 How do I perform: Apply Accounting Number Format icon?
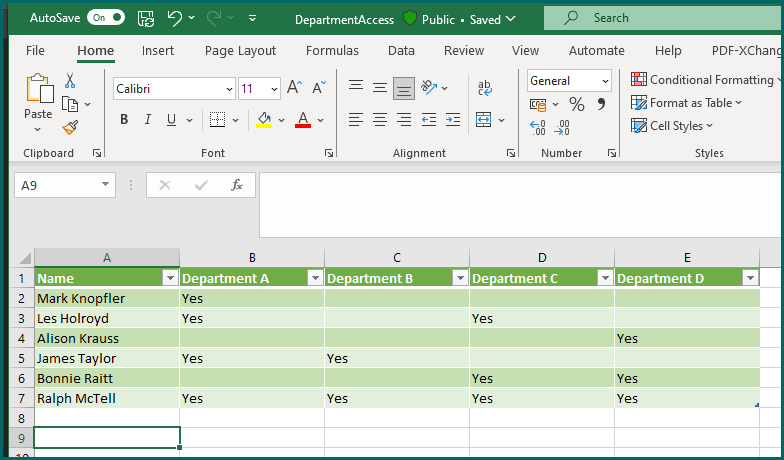click(x=538, y=104)
